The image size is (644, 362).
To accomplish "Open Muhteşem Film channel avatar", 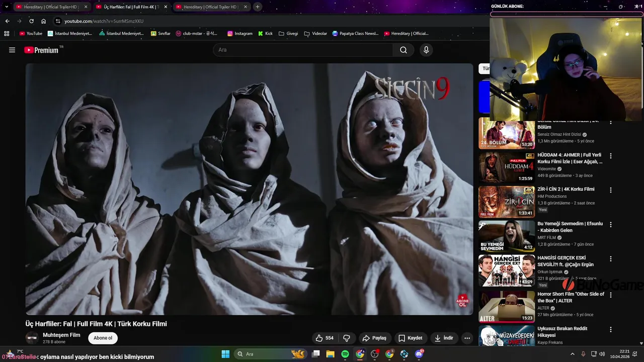I will [32, 338].
